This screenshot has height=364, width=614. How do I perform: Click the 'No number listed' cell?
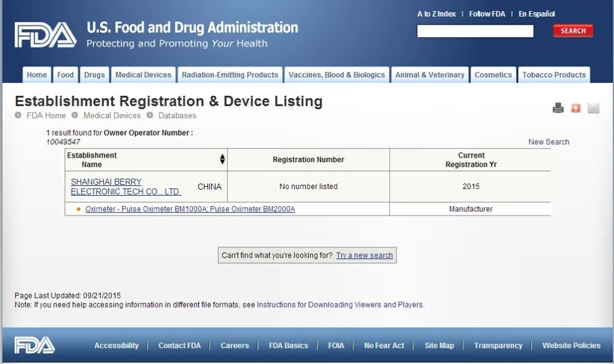[x=309, y=187]
